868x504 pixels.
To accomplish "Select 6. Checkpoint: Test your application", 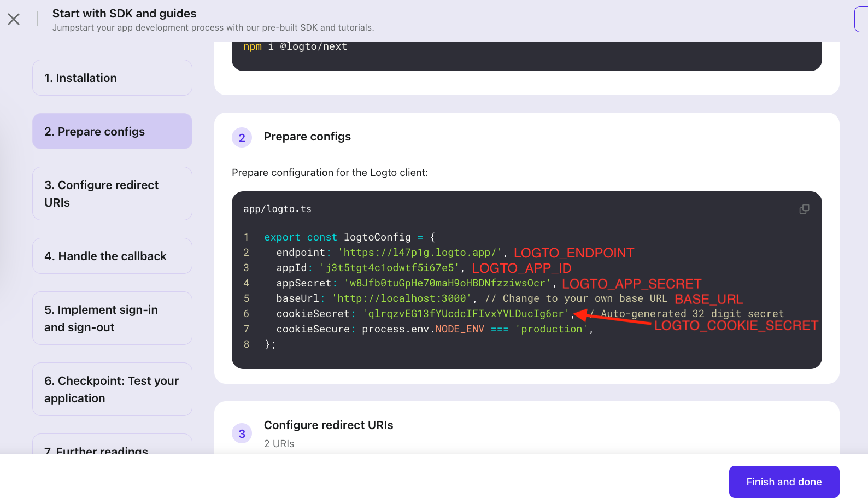I will point(112,389).
